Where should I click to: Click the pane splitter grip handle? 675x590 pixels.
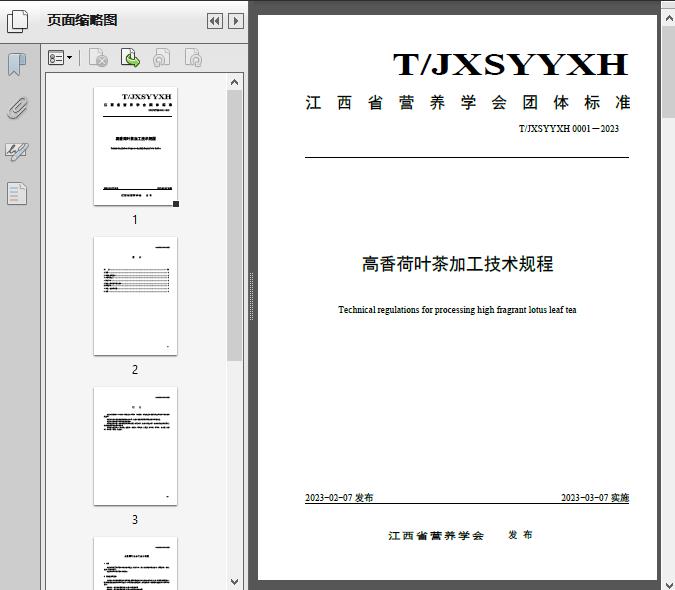tap(251, 297)
